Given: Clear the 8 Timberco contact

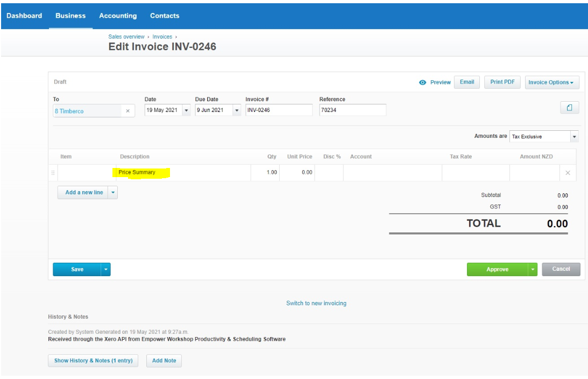Looking at the screenshot, I should pyautogui.click(x=127, y=111).
